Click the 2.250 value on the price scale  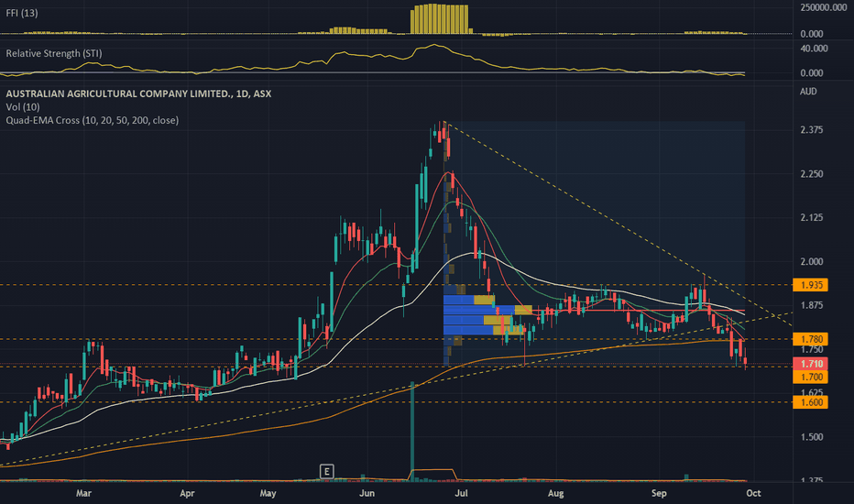tap(812, 174)
